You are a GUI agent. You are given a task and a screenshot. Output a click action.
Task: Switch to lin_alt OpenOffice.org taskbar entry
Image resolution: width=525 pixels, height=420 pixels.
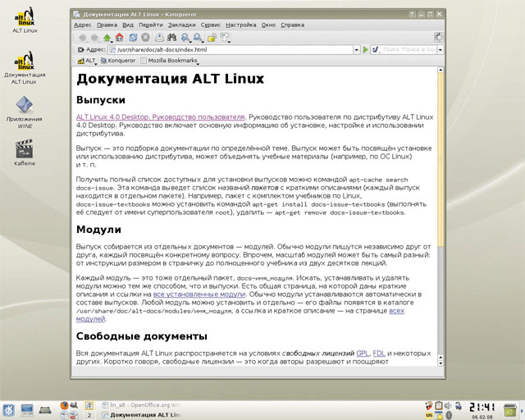pyautogui.click(x=140, y=405)
